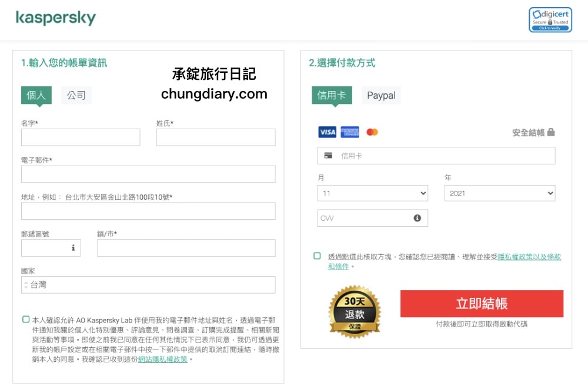Screen dimensions: 588x390
Task: Click the lock icon beside 安全結帳
Action: point(550,132)
